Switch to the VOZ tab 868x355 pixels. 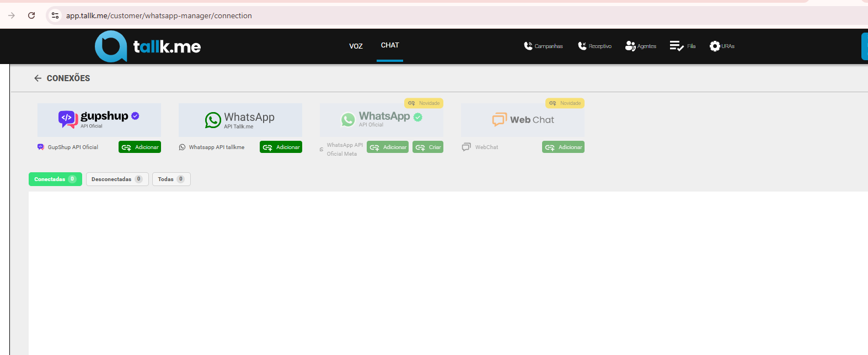(356, 46)
